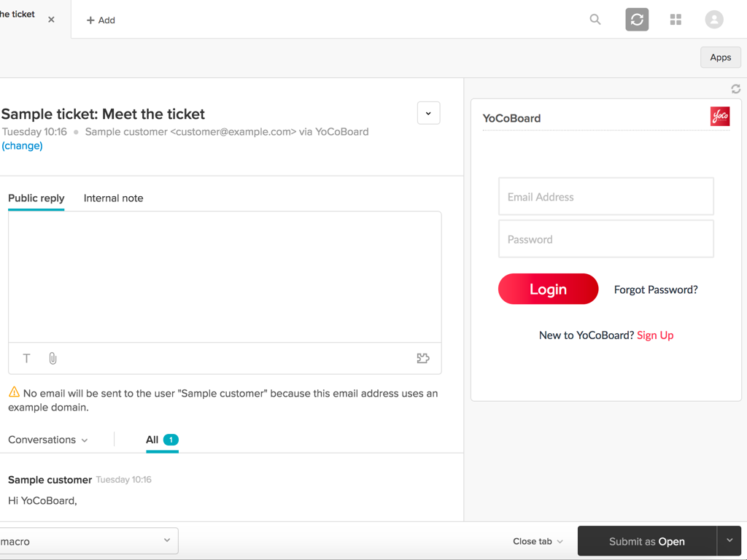Open the ticket options dropdown arrow
The height and width of the screenshot is (560, 747).
(x=428, y=113)
